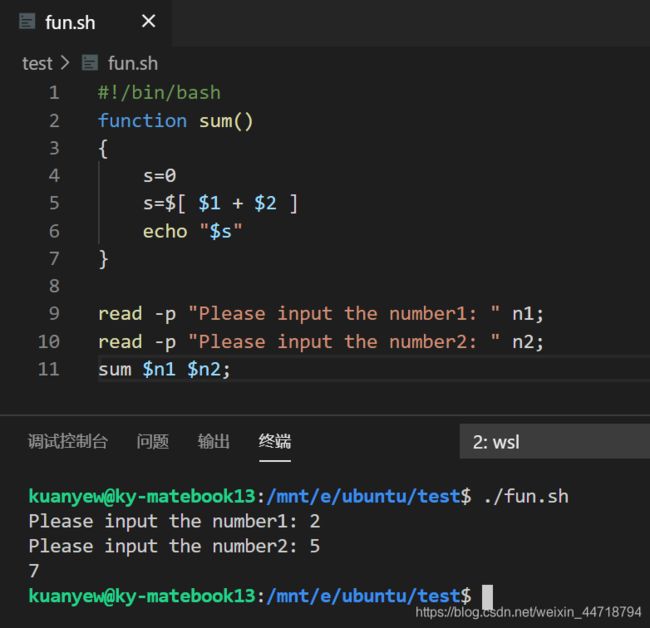This screenshot has height=628, width=650.
Task: Click the 'n1;' variable on line 9
Action: click(528, 314)
